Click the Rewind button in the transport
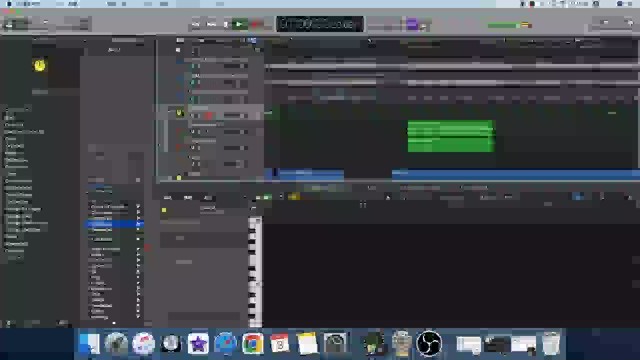640x360 pixels. tap(196, 24)
